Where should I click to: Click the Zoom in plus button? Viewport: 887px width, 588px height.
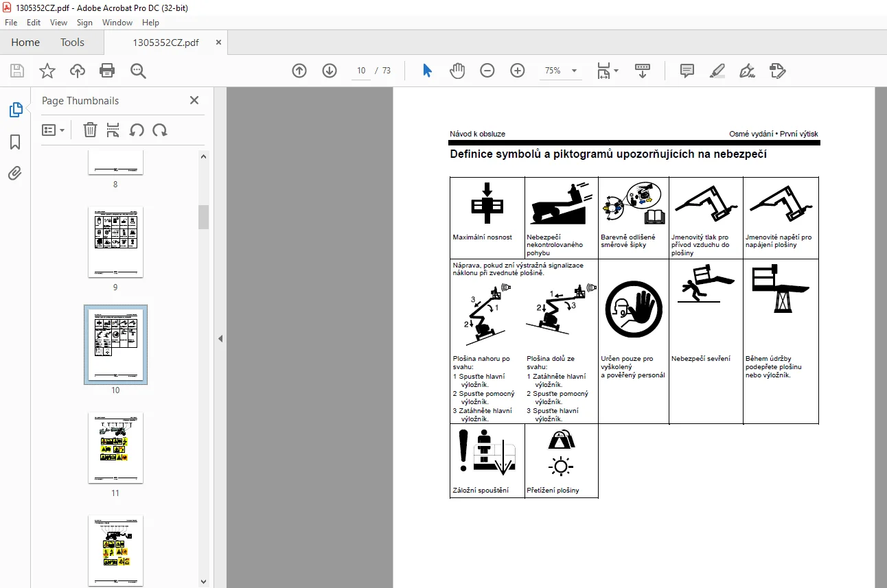(x=518, y=71)
